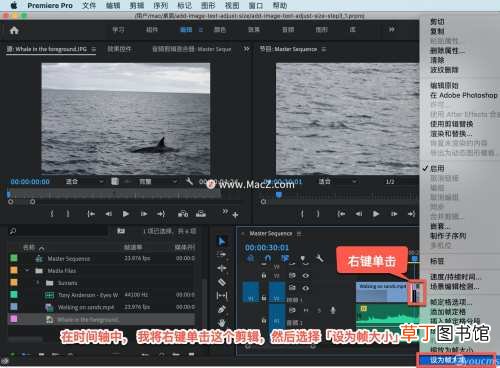Mark Out in the Source monitor

tap(68, 214)
